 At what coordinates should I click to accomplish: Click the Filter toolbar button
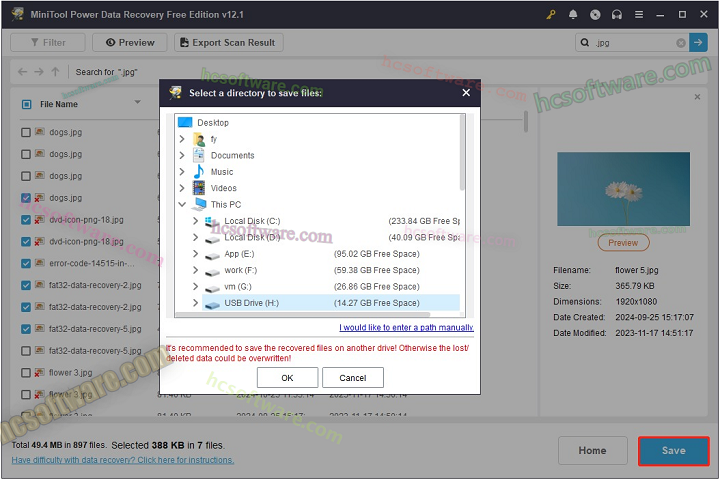coord(48,43)
